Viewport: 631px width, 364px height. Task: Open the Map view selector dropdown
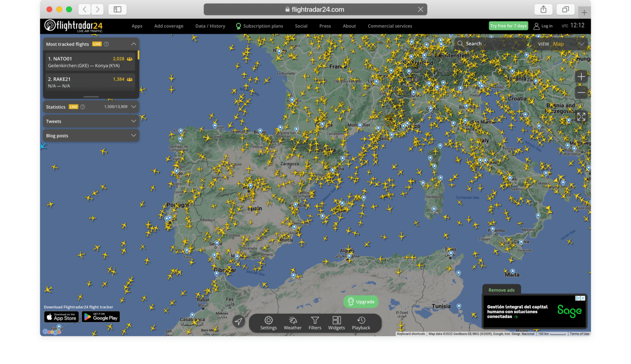coord(582,44)
